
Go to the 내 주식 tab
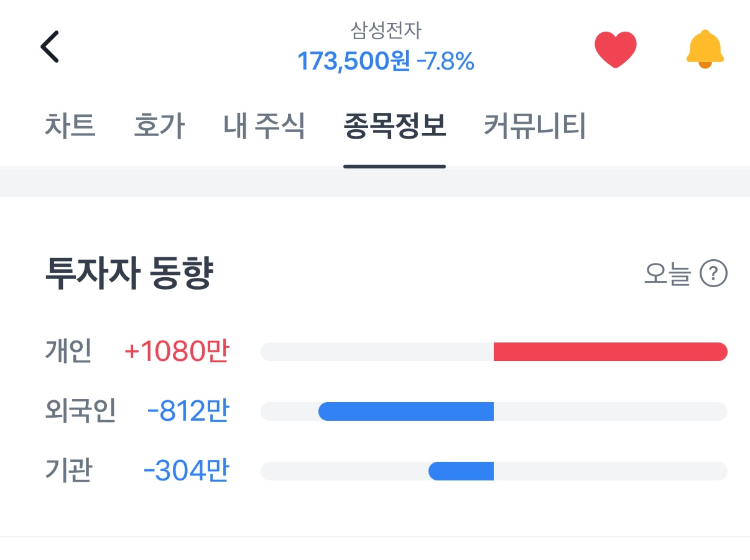pos(264,126)
